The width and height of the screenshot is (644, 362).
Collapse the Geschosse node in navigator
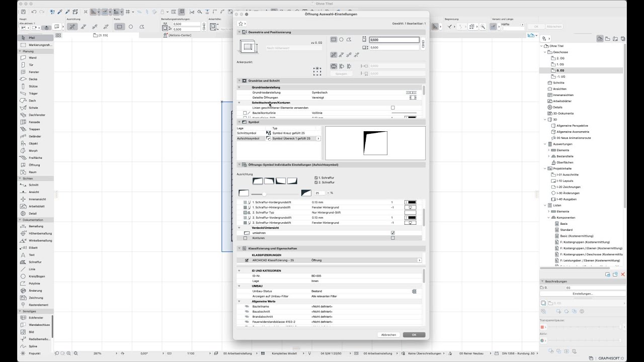pyautogui.click(x=545, y=52)
